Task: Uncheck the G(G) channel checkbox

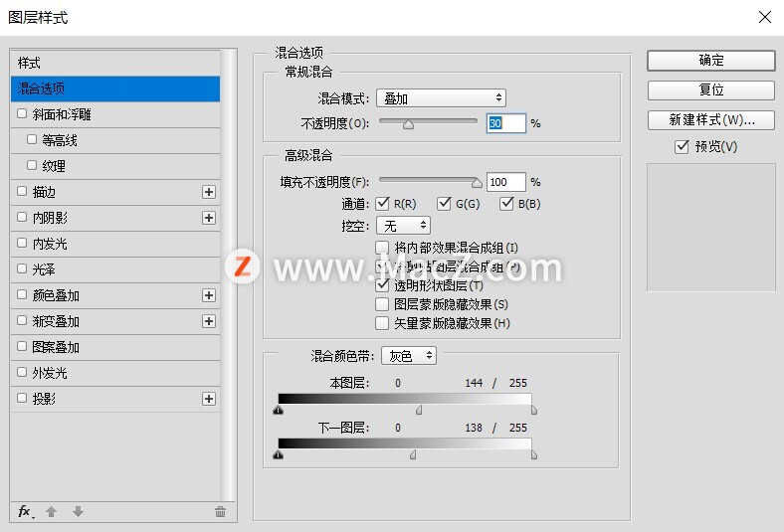Action: pos(444,203)
